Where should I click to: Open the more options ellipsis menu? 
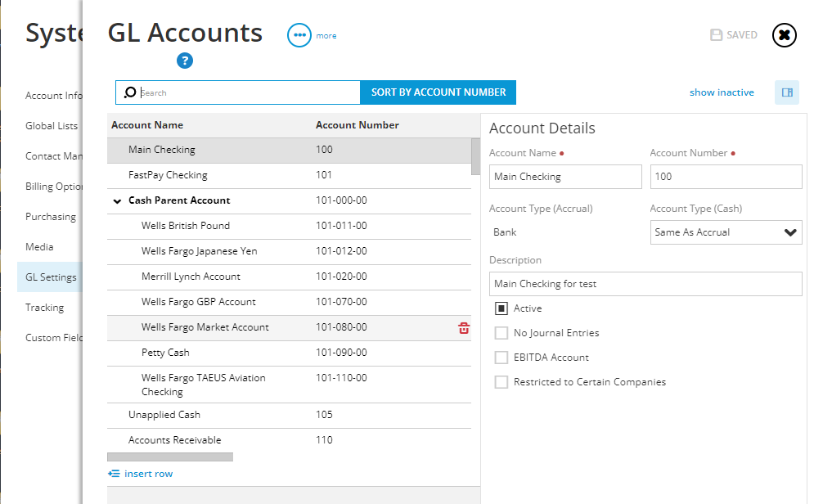tap(298, 34)
